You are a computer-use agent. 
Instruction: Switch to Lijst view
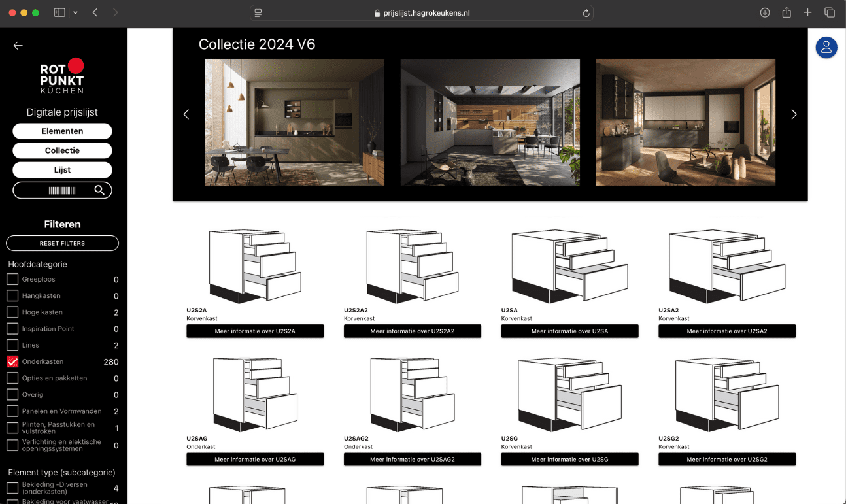click(x=62, y=170)
